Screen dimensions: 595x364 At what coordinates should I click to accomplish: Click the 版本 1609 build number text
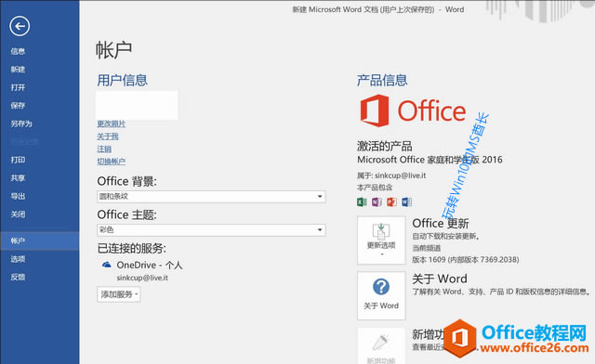tap(466, 260)
